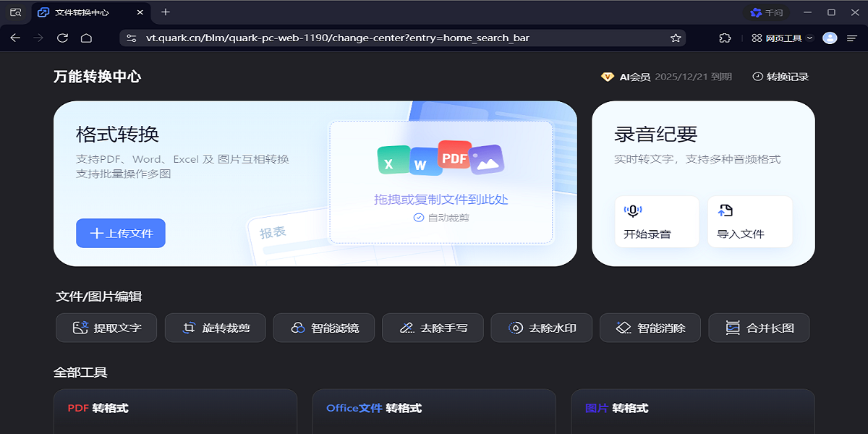Select the PDF 转格式 card

176,412
